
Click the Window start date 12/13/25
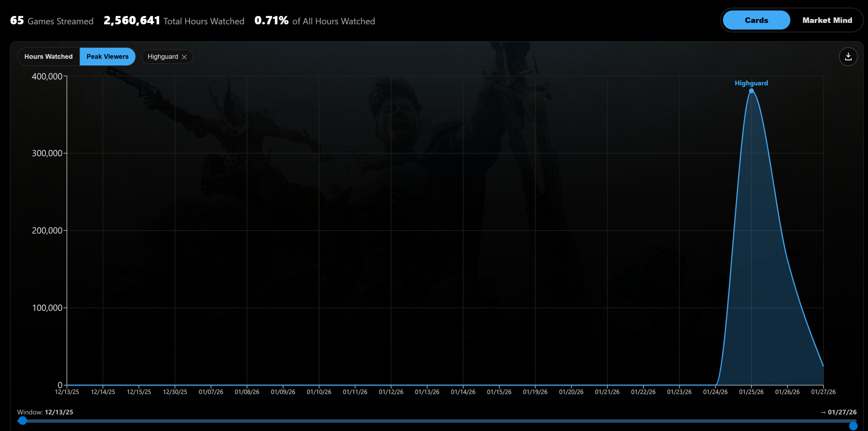[59, 412]
